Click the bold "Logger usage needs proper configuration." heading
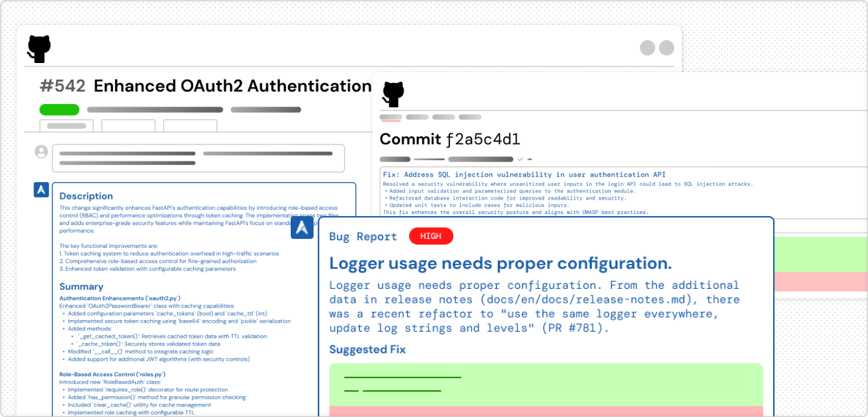The width and height of the screenshot is (868, 417). (x=500, y=263)
